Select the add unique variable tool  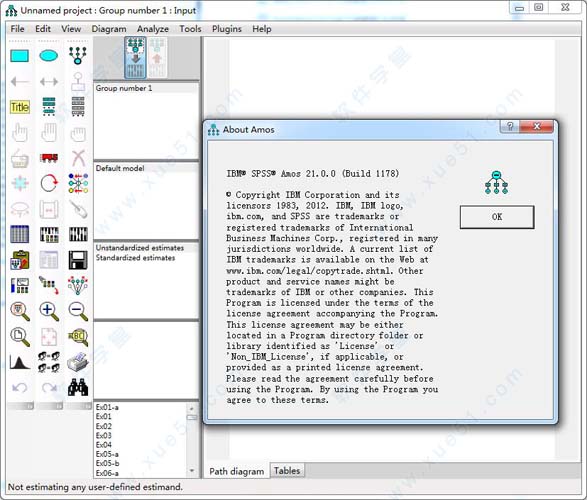tap(78, 81)
